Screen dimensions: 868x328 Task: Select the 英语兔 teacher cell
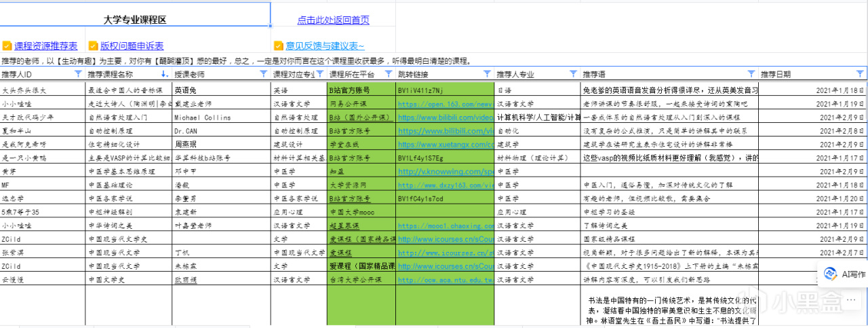click(221, 90)
